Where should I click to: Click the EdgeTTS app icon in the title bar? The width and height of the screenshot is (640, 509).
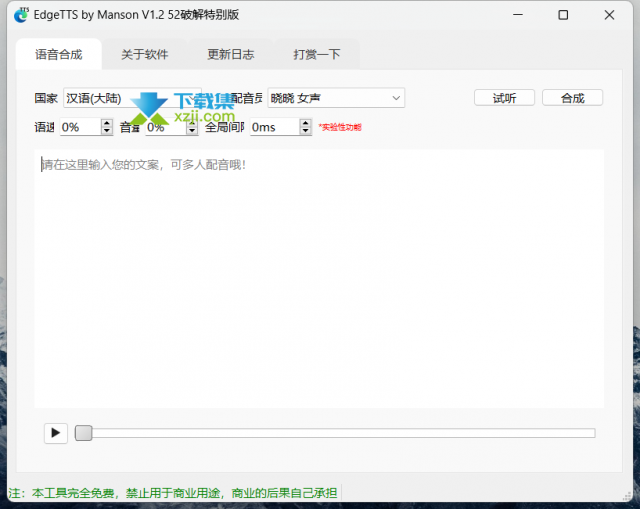coord(21,15)
